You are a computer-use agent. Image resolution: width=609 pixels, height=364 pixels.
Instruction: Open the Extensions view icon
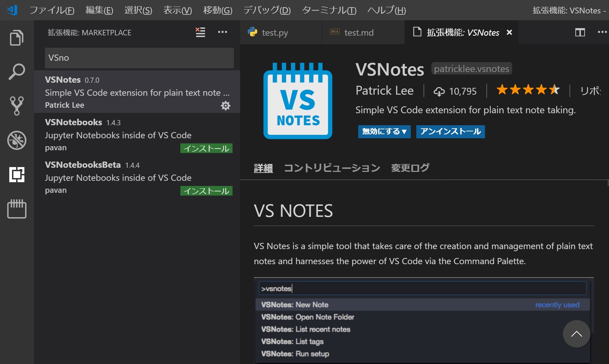(x=16, y=175)
